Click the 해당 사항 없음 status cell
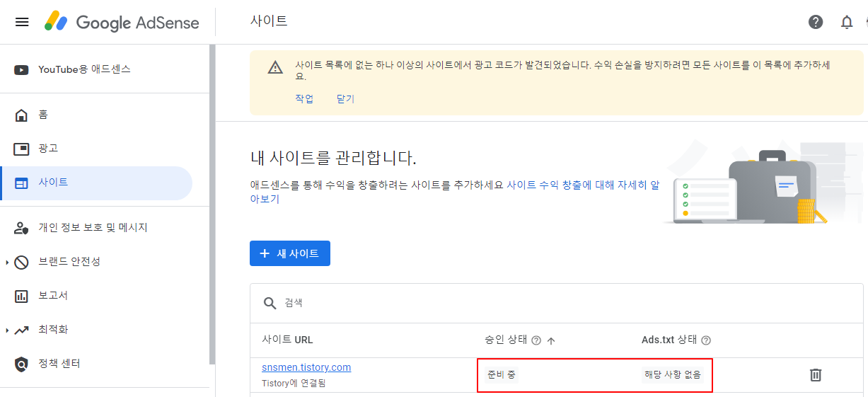Screen dimensions: 868x397 671,374
